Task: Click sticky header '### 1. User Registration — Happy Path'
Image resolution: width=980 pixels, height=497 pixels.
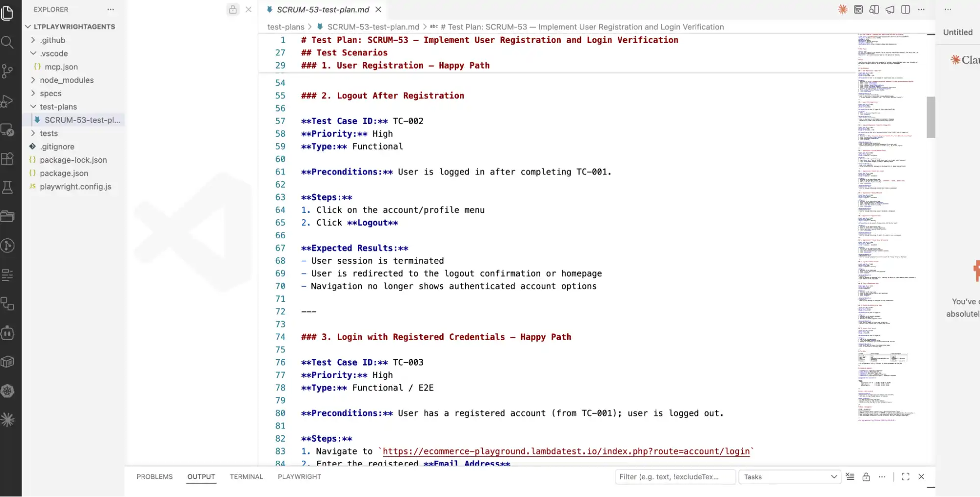Action: point(395,65)
